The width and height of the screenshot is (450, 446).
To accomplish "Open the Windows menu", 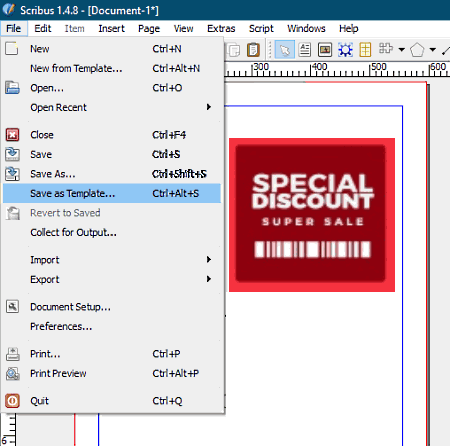I will (306, 29).
